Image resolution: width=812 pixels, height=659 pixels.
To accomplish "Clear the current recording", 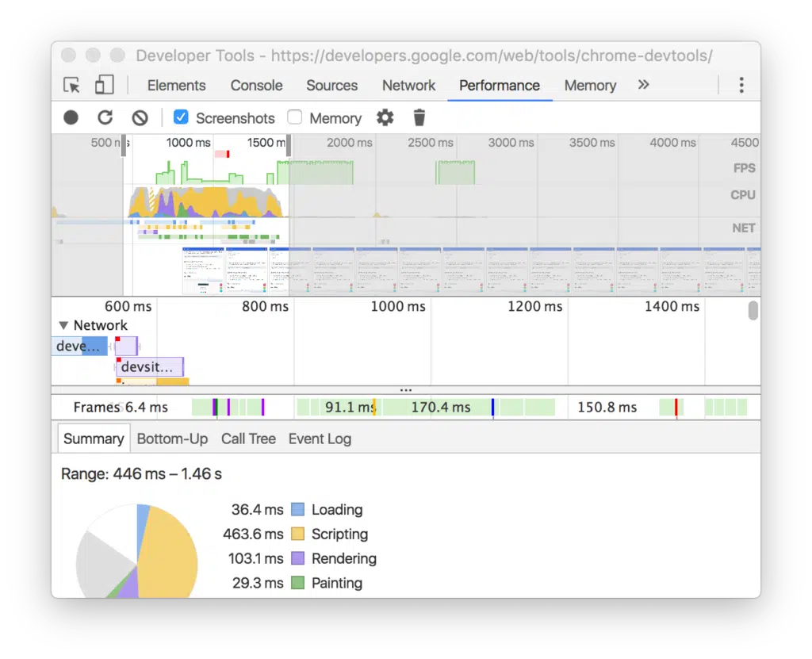I will [x=139, y=117].
